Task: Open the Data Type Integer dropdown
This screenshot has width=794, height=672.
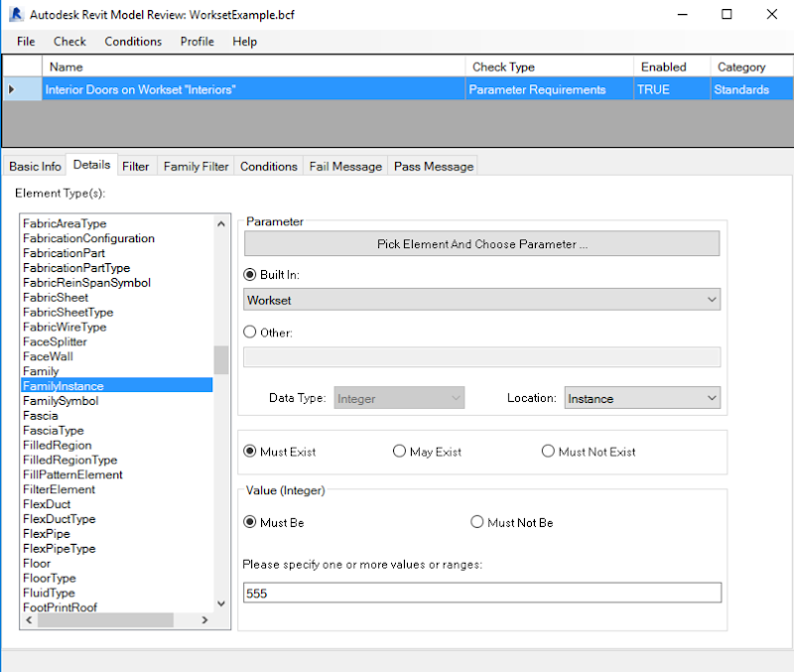Action: coord(399,399)
